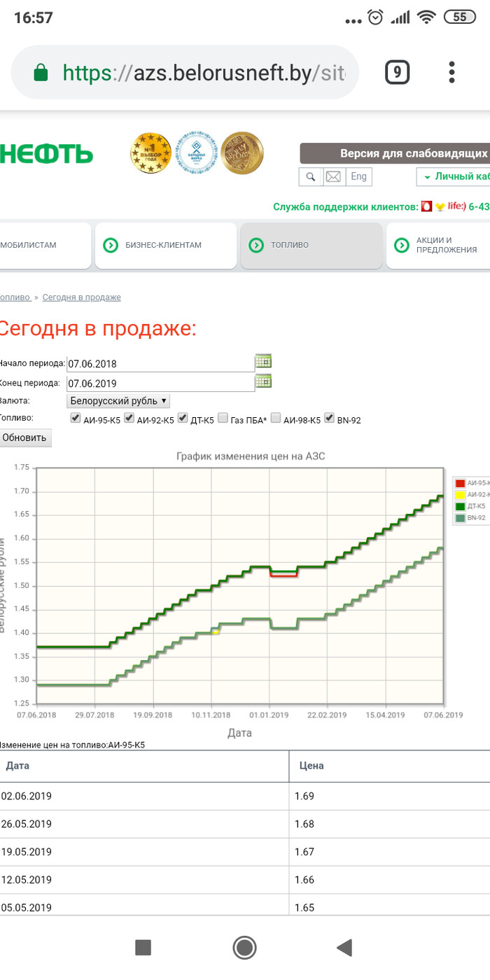This screenshot has width=490, height=980.
Task: Uncheck the АИ-95-К5 fuel checkbox
Action: (x=75, y=419)
